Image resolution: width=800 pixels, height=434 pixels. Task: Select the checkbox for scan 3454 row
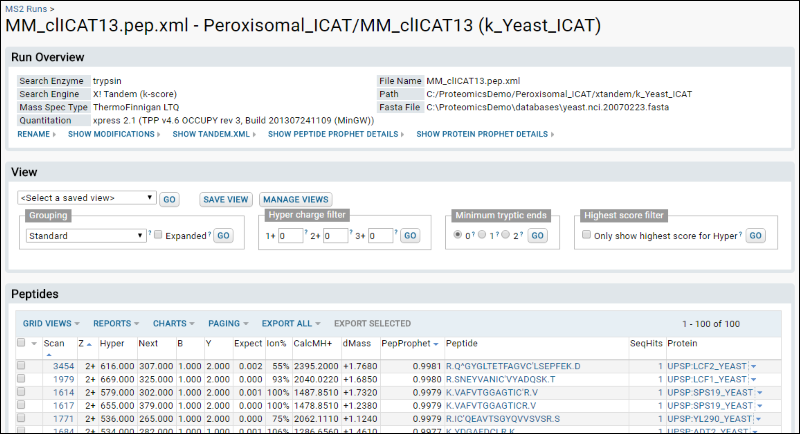[23, 367]
